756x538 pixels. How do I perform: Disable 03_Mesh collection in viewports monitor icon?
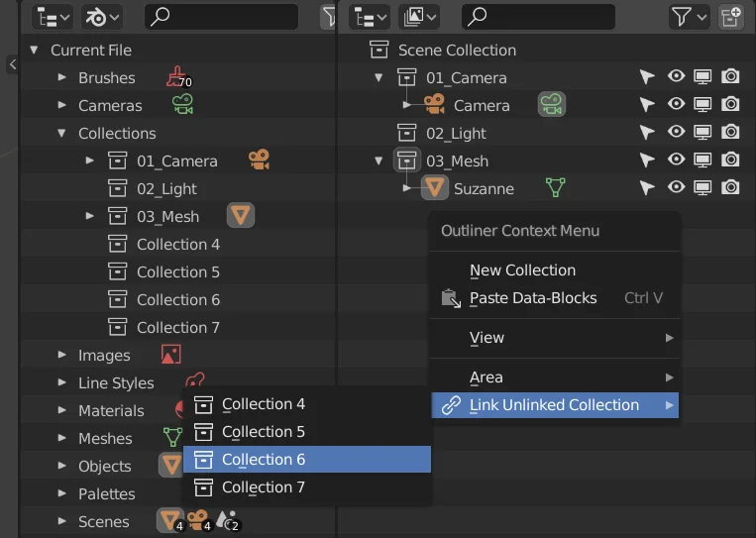tap(703, 161)
